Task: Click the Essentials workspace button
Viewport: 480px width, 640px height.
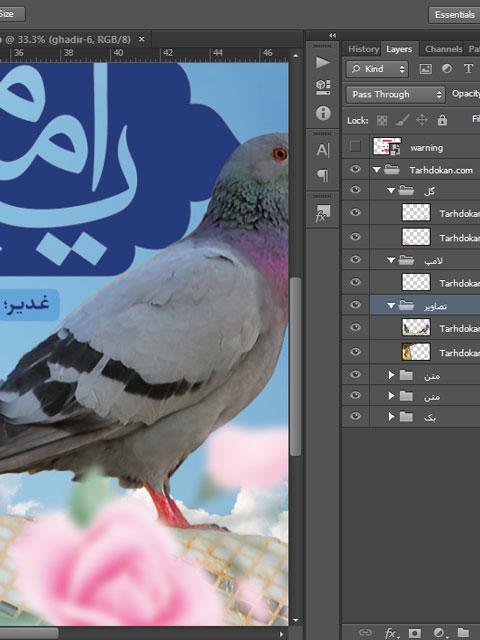Action: point(454,15)
